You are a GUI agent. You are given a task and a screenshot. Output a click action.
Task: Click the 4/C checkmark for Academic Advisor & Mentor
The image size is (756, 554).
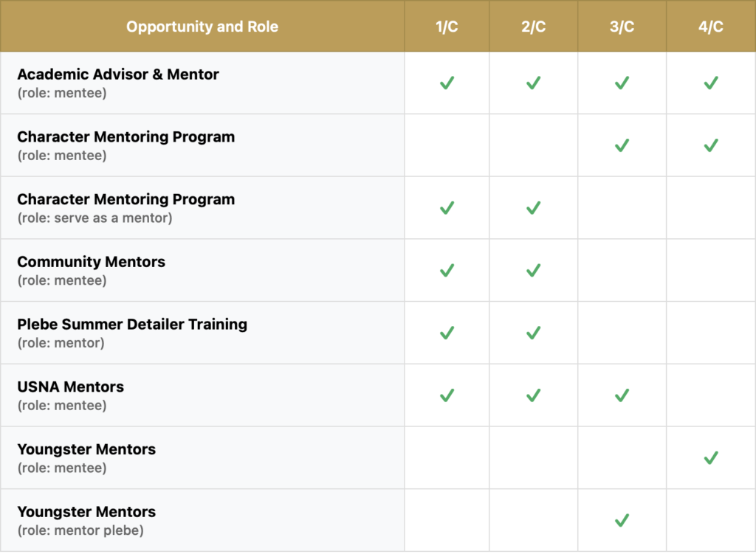[710, 83]
